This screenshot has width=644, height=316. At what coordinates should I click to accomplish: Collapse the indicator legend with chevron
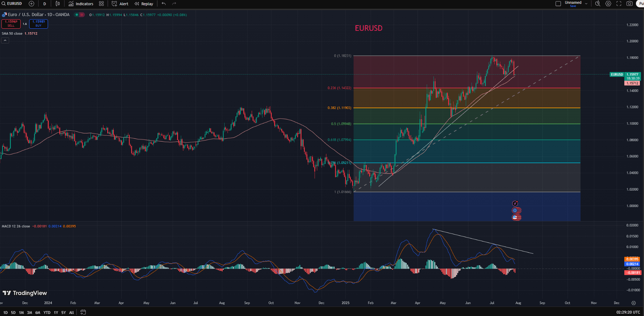[x=5, y=41]
